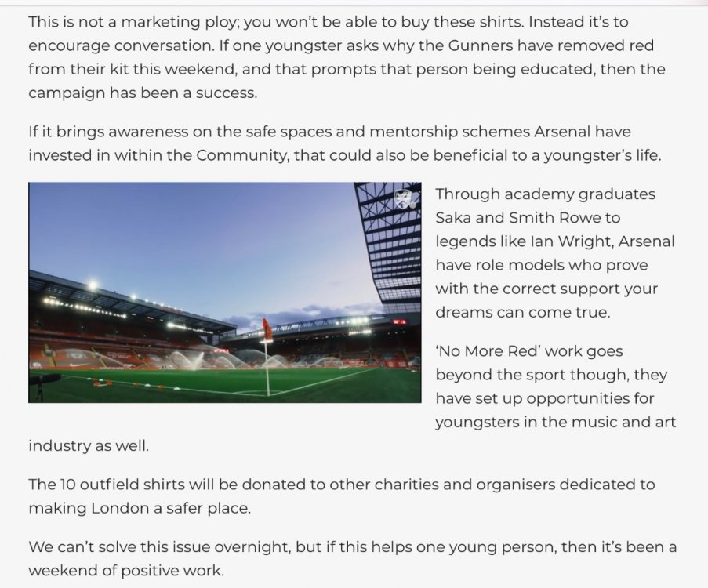Click the bright floodlight on the left stand
Image resolution: width=708 pixels, height=588 pixels.
click(x=93, y=286)
